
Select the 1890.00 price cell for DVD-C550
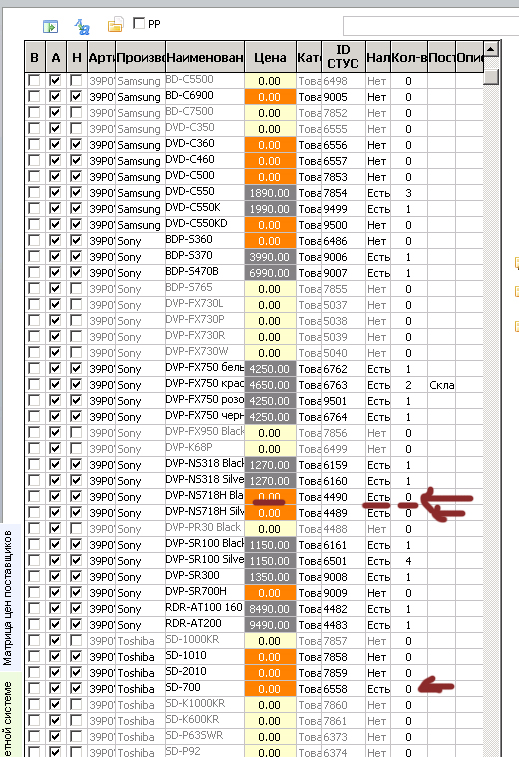click(x=270, y=193)
